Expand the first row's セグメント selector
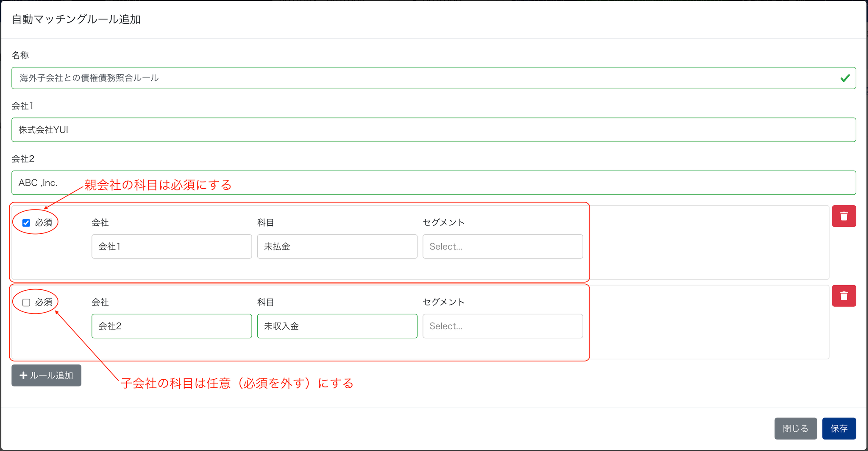Screen dimensions: 868x451 point(502,247)
